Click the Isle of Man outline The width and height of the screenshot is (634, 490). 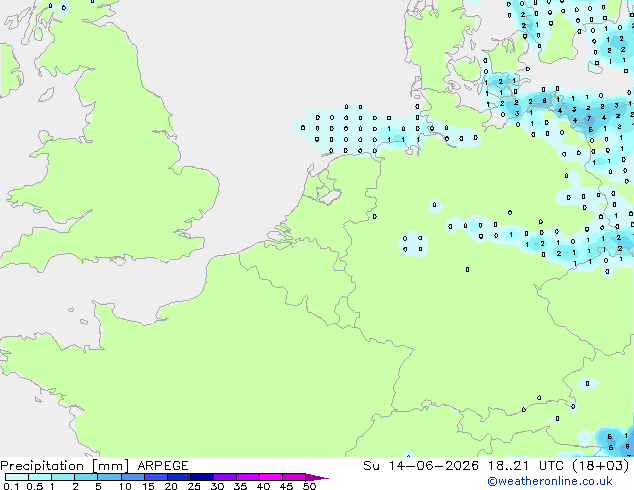46,94
